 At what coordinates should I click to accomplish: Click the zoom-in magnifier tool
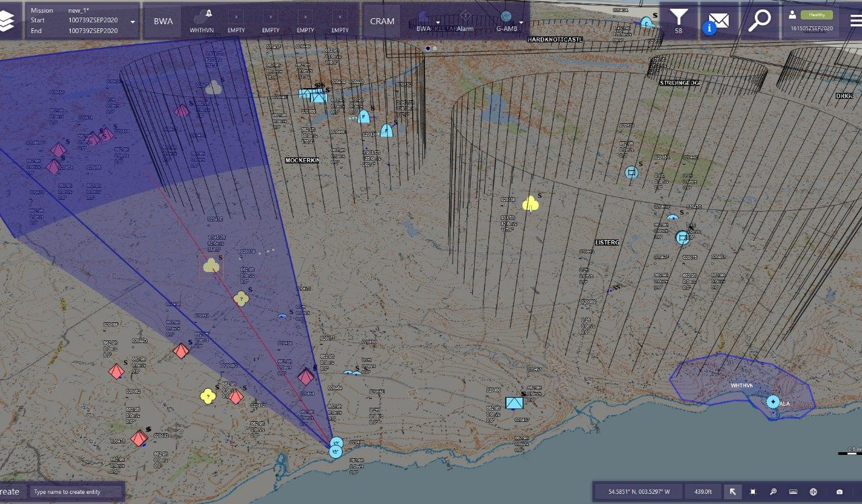pos(773,492)
